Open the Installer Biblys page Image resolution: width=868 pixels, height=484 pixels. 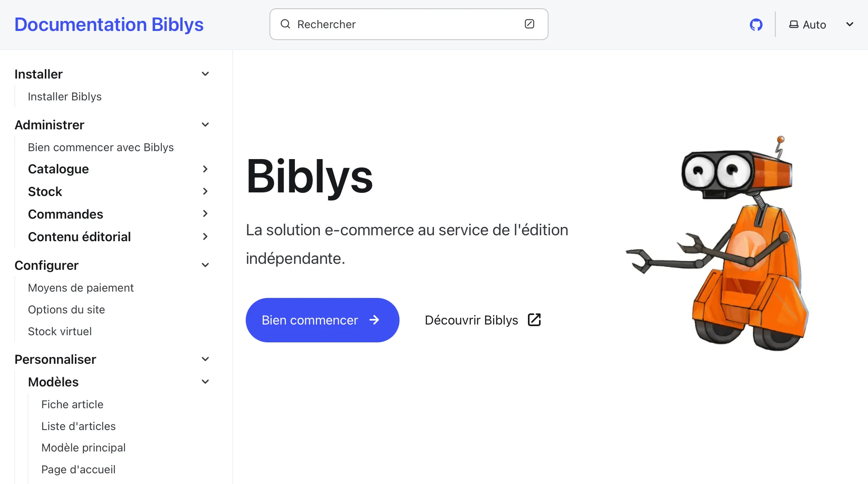[x=65, y=96]
